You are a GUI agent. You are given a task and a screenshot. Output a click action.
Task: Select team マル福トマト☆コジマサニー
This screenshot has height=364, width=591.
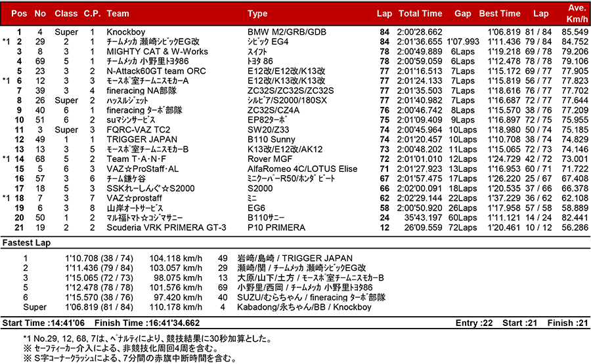(x=144, y=218)
